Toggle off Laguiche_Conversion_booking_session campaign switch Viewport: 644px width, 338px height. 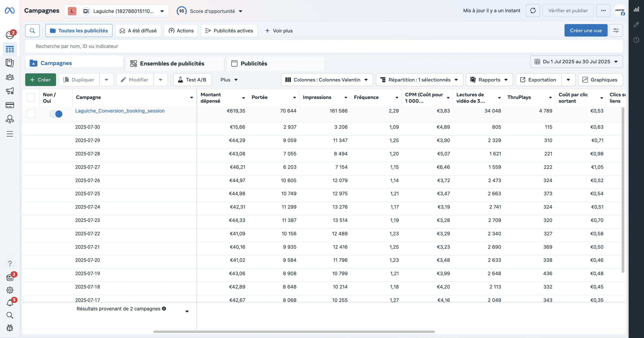point(56,114)
